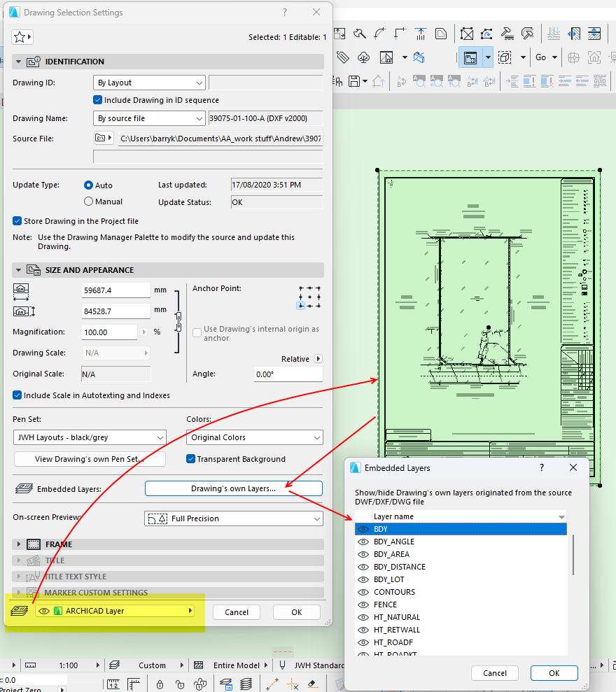Click the eraser icon in bottom toolbar
Screen dimensions: 616x692
tap(313, 684)
